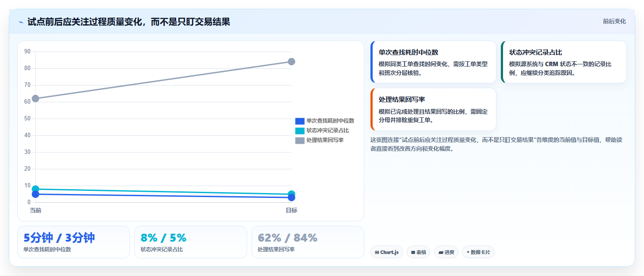Click the icon in the Chart.js chip
Viewport: 644px width, 276px height.
(x=377, y=253)
